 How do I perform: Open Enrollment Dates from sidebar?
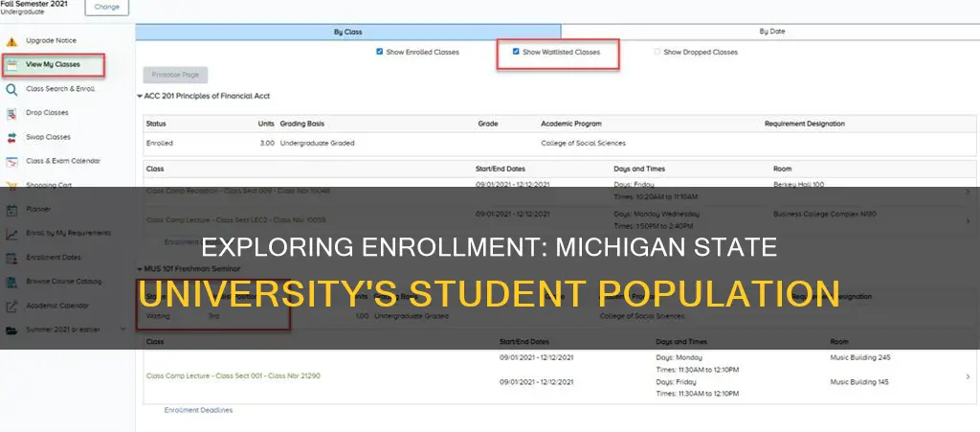[54, 257]
